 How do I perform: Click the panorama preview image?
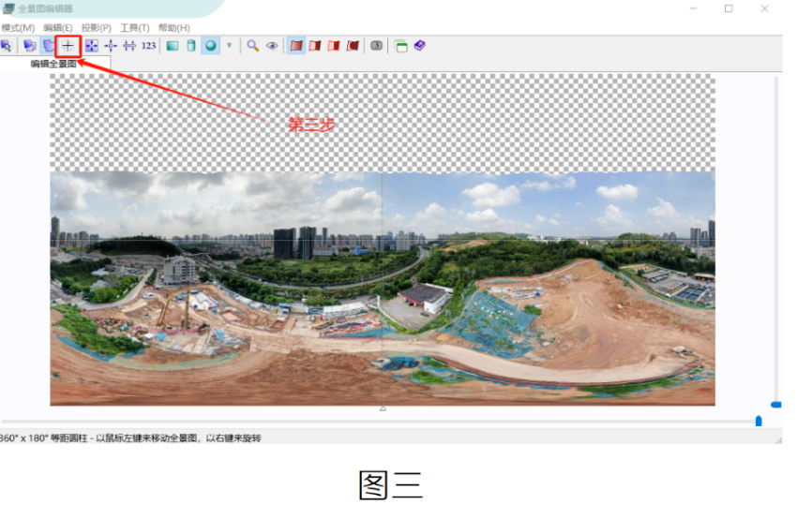tap(383, 289)
